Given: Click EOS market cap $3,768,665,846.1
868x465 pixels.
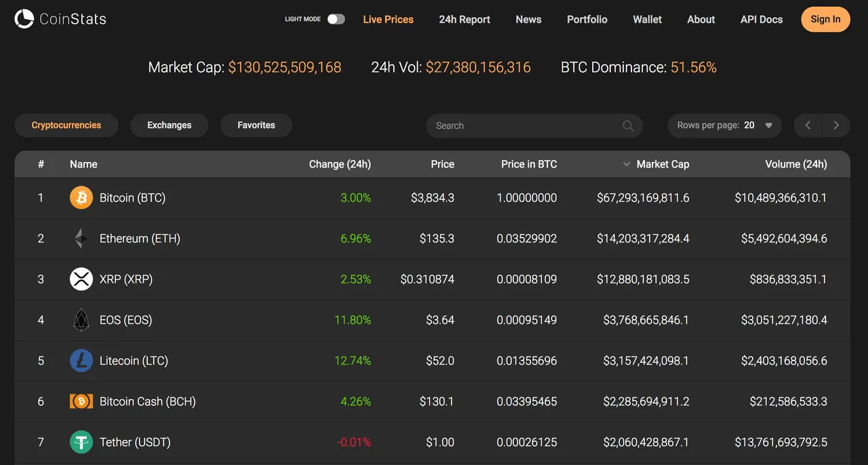Looking at the screenshot, I should [x=646, y=320].
